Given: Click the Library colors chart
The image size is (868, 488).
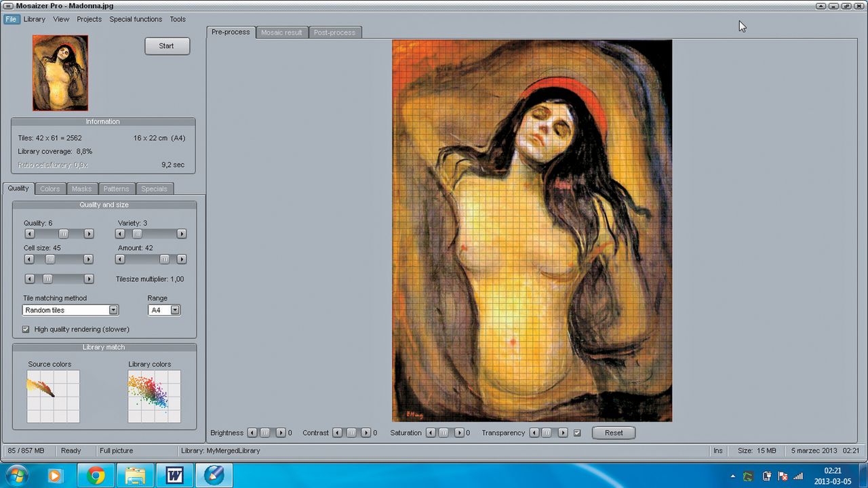Looking at the screenshot, I should pos(155,396).
